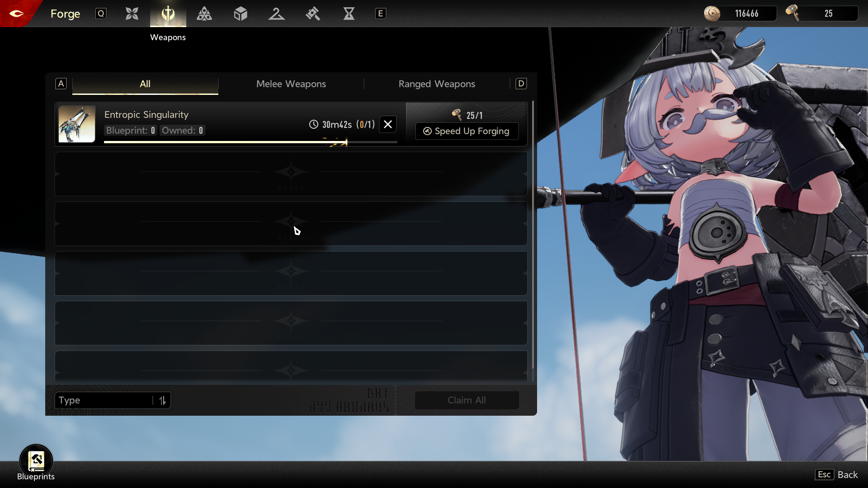Open the cube forge category icon
The height and width of the screenshot is (488, 868).
point(241,14)
